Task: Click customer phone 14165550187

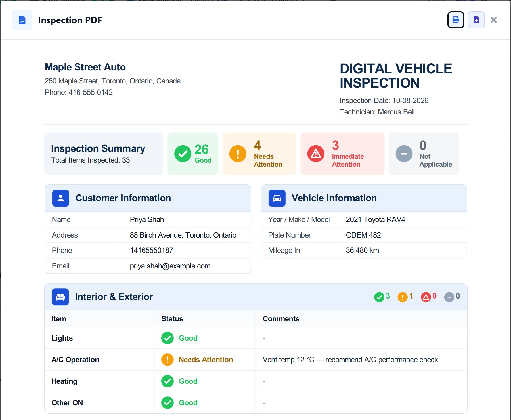Action: coord(151,250)
